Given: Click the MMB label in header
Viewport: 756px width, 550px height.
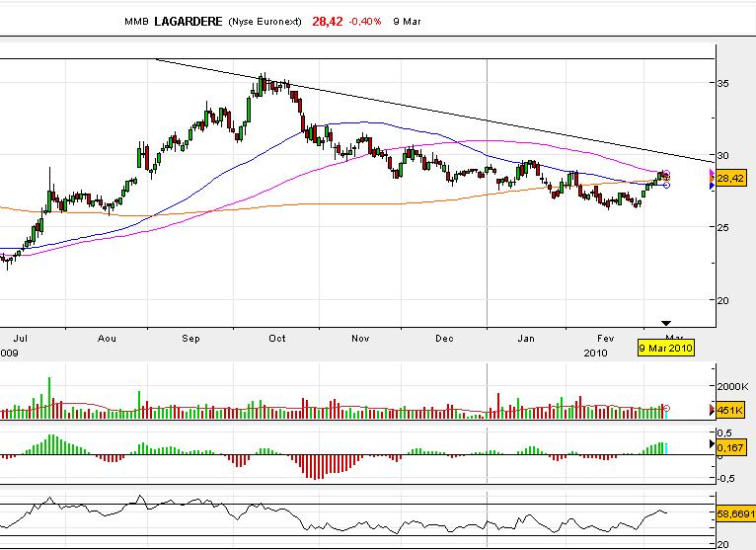Looking at the screenshot, I should [x=136, y=22].
